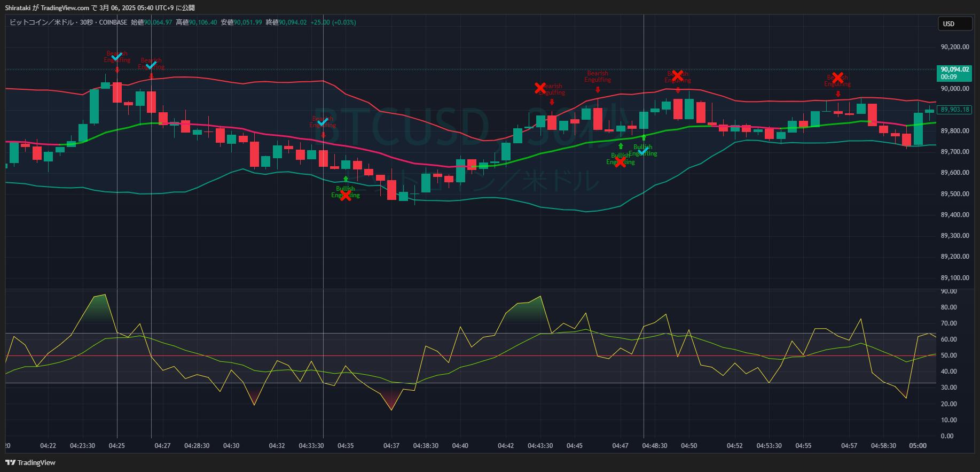
Task: Click the 04:55 time axis label
Action: pyautogui.click(x=803, y=446)
